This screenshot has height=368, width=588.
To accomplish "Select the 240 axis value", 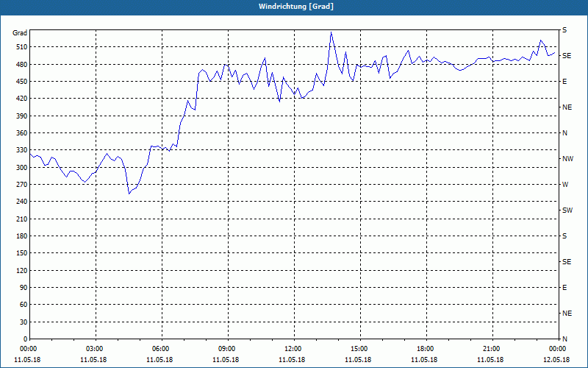I will [22, 202].
